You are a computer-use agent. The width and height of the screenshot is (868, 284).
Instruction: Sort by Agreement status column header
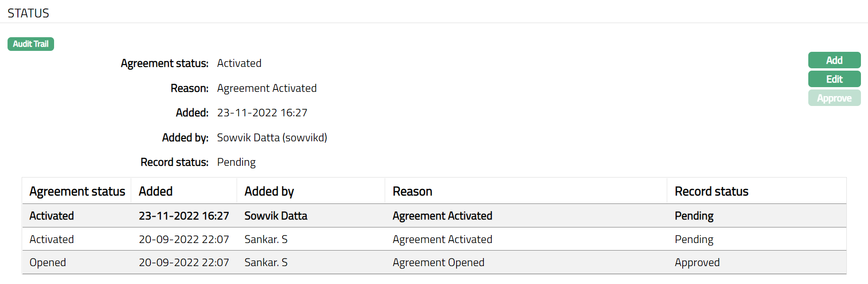(77, 191)
